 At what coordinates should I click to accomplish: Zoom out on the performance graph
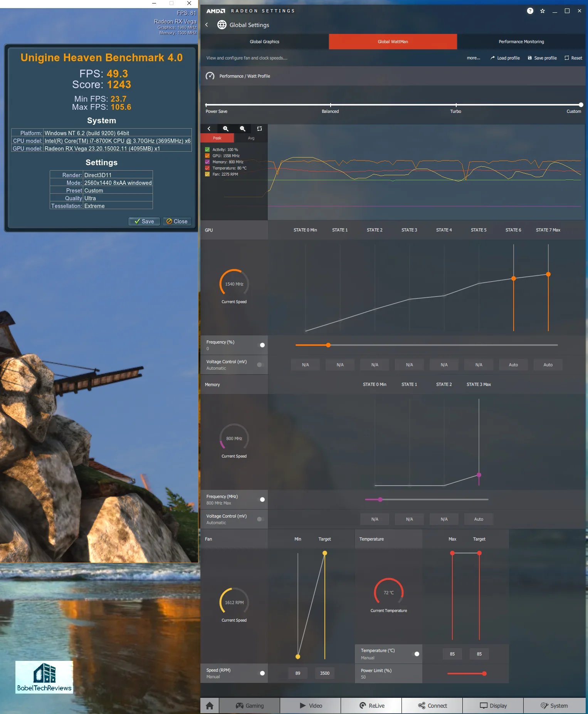point(243,129)
